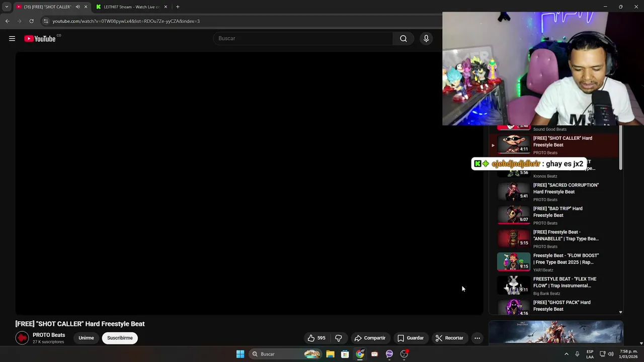
Task: Dislike the video with thumbs down
Action: point(339,338)
